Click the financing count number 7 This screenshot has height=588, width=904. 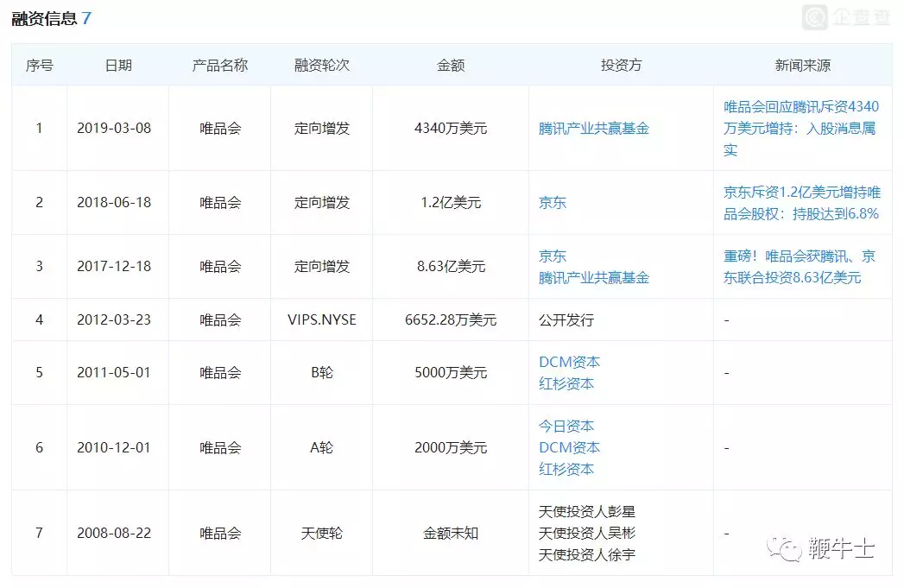click(86, 18)
